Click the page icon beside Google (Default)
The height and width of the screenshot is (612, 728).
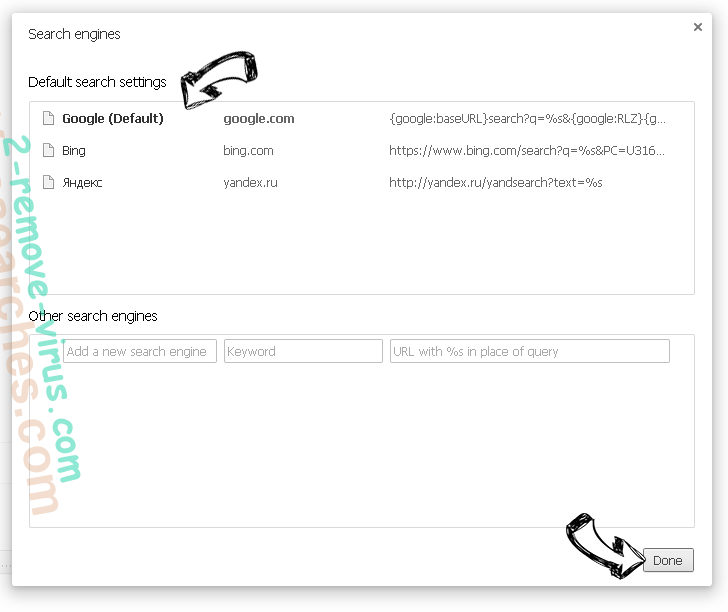tap(47, 118)
